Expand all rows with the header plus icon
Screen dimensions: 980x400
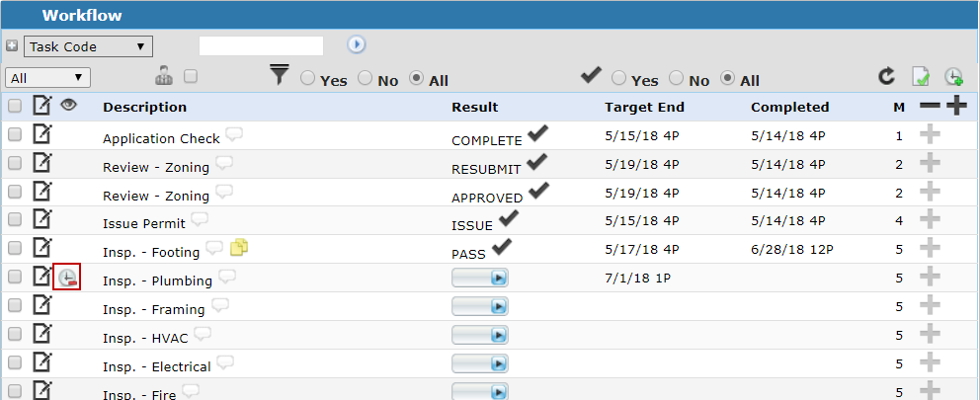point(956,107)
